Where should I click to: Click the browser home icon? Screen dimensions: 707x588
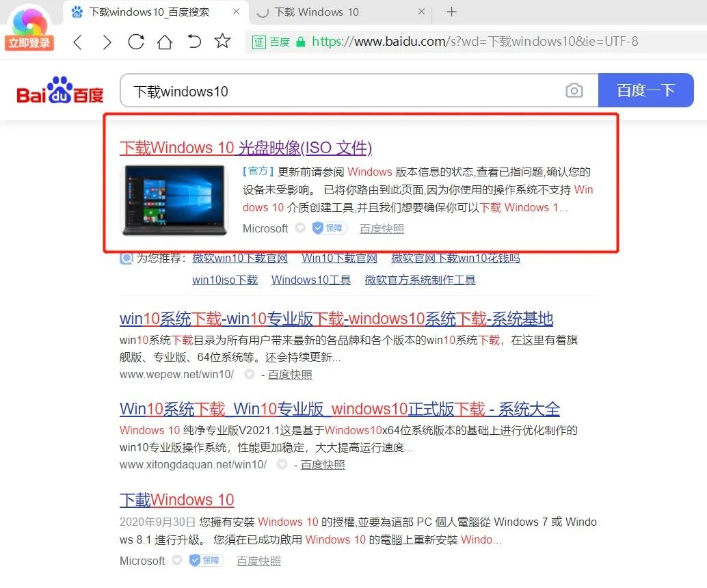pos(165,42)
